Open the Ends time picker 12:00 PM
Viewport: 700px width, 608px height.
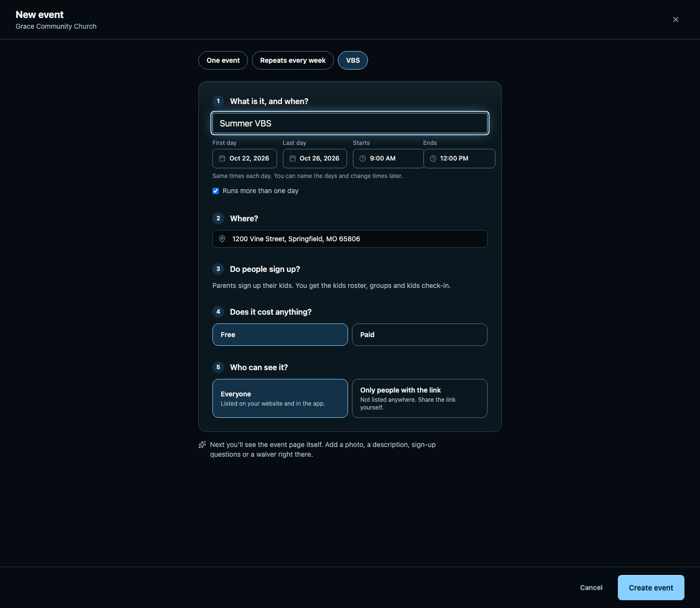pos(459,159)
